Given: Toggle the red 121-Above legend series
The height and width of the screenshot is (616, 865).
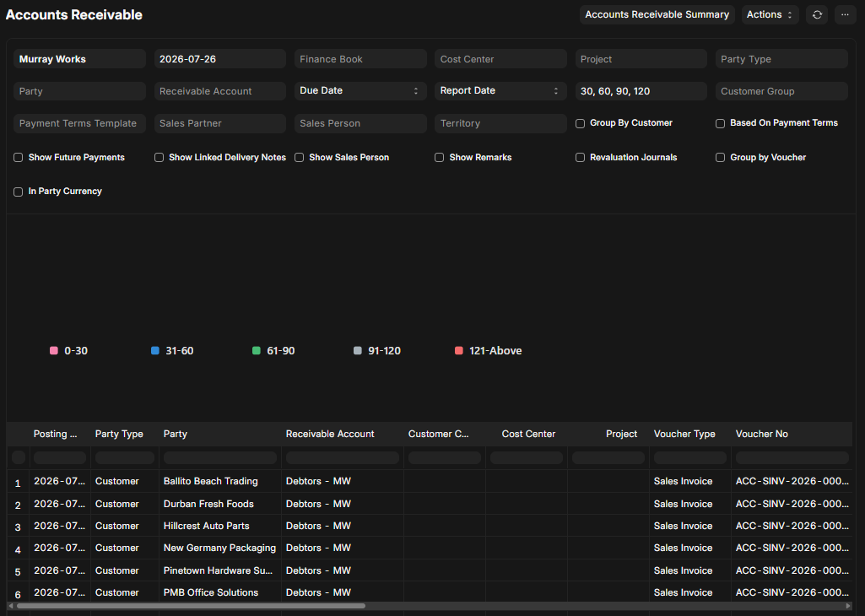Looking at the screenshot, I should pyautogui.click(x=488, y=351).
